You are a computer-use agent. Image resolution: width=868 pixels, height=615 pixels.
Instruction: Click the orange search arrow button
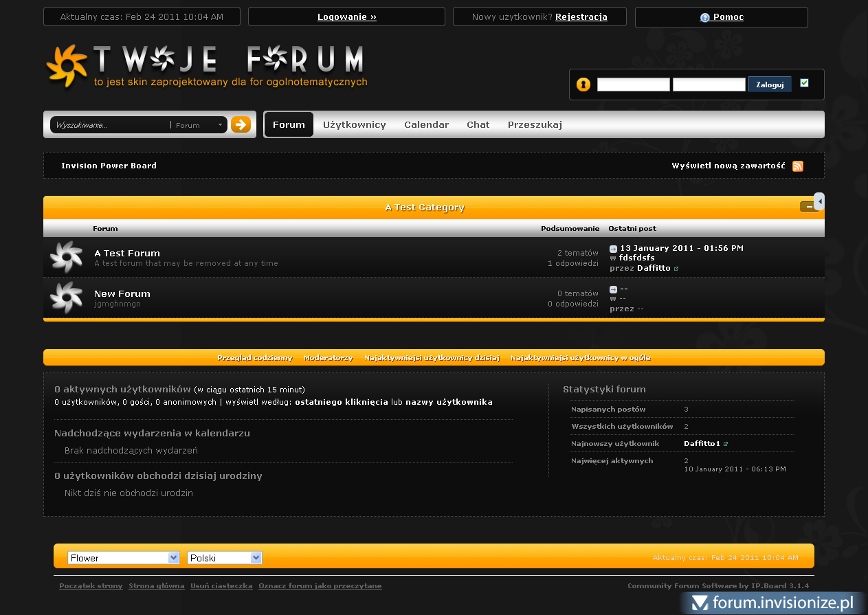pos(241,124)
